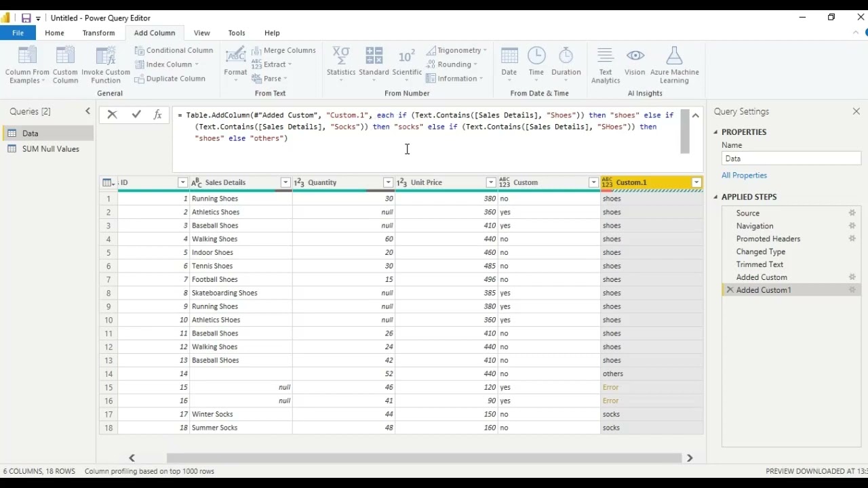Collapse the Queries pane
The height and width of the screenshot is (488, 868).
[x=87, y=111]
